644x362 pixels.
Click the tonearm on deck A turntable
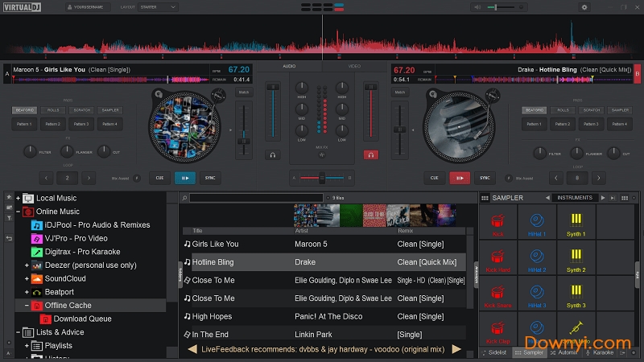tap(218, 96)
